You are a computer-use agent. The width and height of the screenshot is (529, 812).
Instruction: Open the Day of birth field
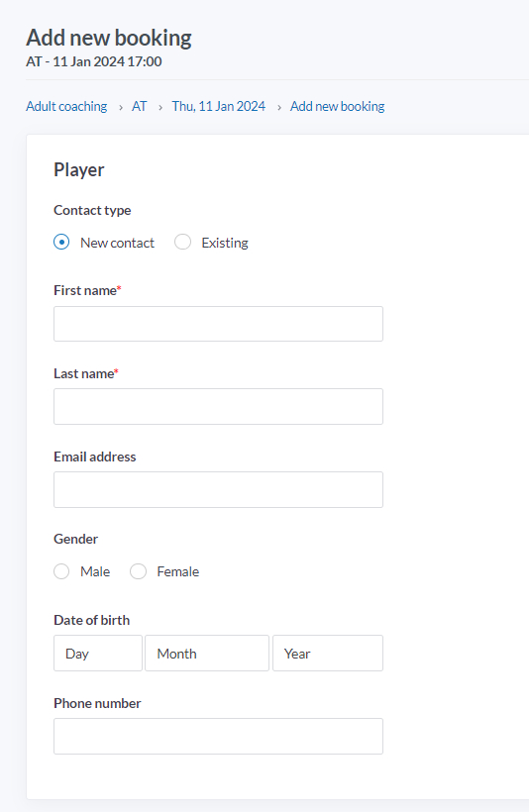pyautogui.click(x=98, y=653)
